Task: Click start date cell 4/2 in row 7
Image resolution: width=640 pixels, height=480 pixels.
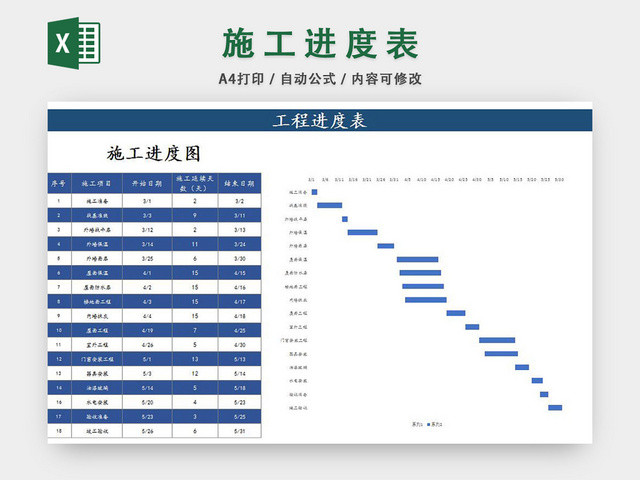Action: (147, 287)
